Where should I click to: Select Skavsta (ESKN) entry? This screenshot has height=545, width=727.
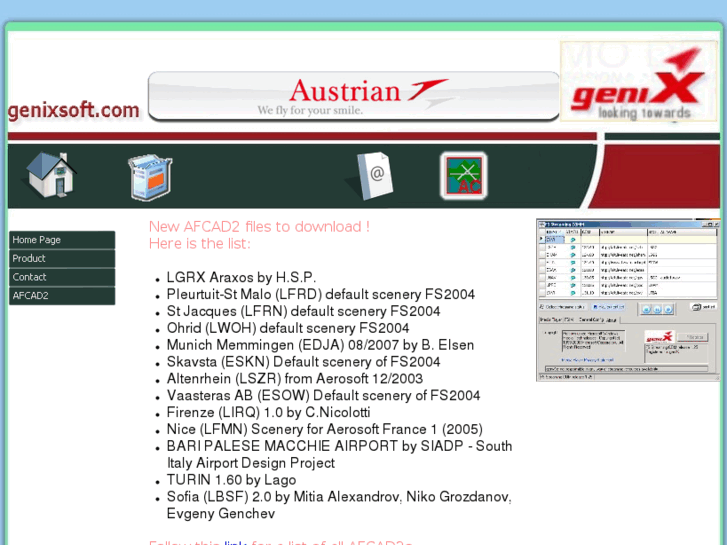(x=303, y=362)
